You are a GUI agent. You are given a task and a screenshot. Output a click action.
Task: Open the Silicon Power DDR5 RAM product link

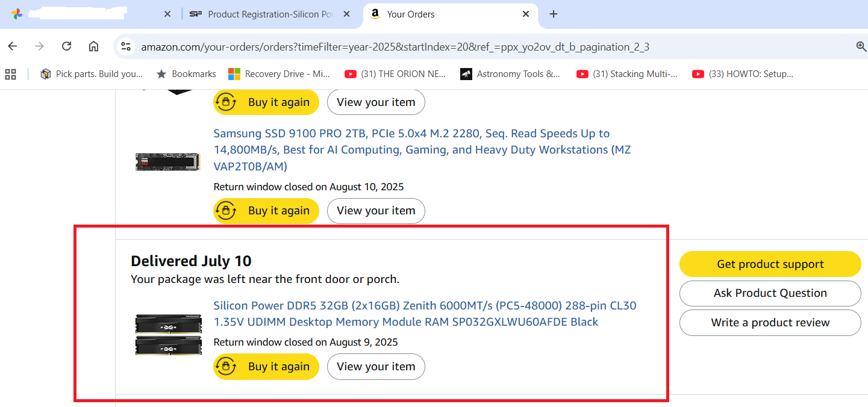(424, 314)
